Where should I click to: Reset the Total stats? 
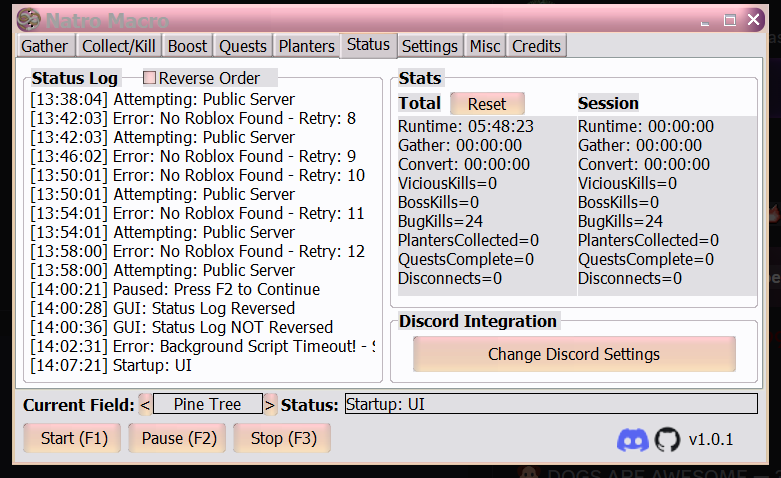click(487, 104)
